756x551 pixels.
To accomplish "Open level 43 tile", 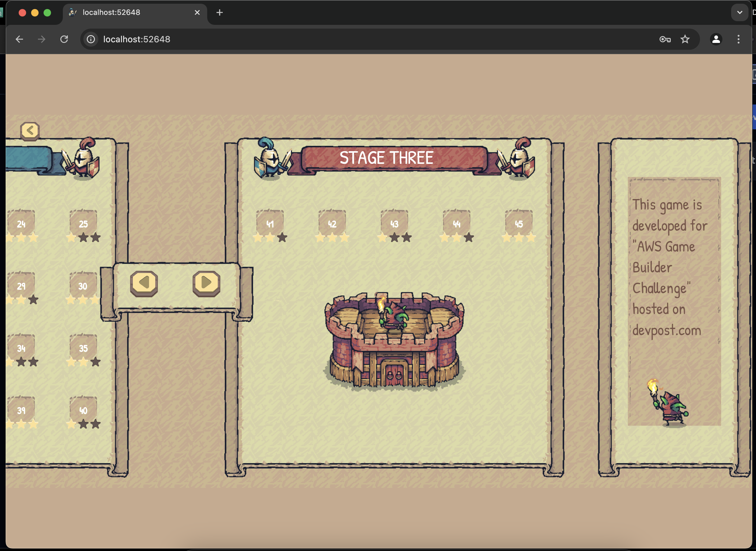I will [394, 224].
